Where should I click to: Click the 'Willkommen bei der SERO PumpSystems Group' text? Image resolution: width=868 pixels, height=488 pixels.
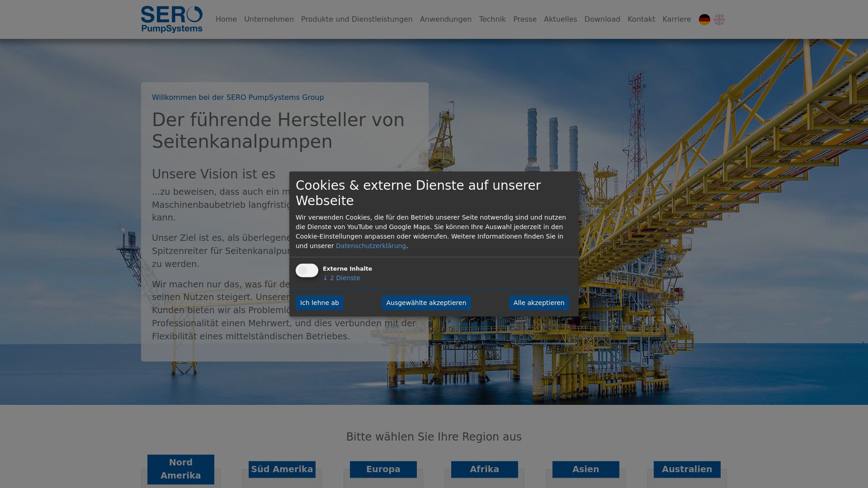[238, 98]
